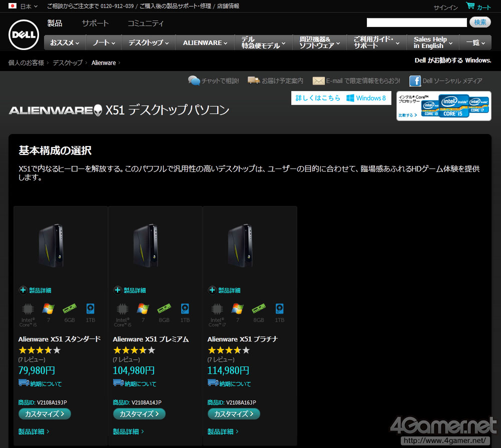Click カスタマイズ button for X51 プラチナ
This screenshot has height=448, width=501.
(x=234, y=414)
